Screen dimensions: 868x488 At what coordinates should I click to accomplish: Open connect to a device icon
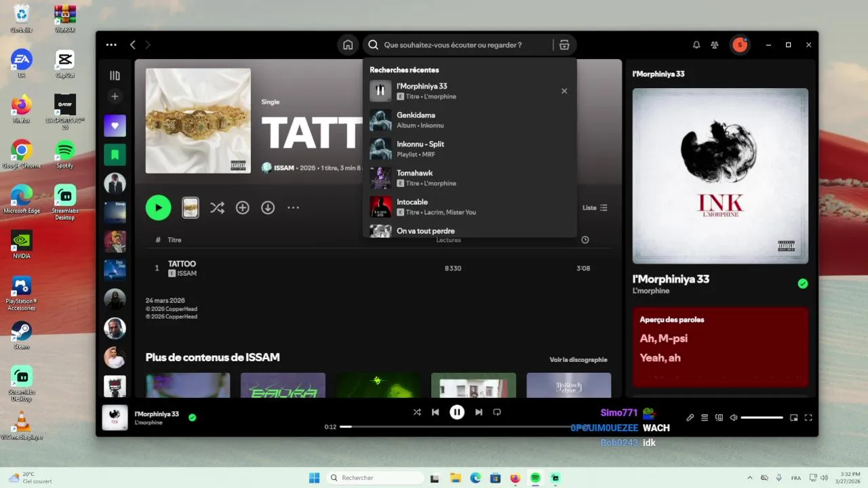pyautogui.click(x=719, y=418)
